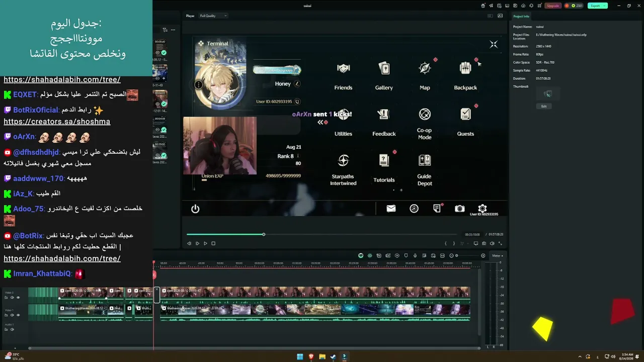This screenshot has height=362, width=644.
Task: Mute the Audio 1 track
Action: click(13, 329)
